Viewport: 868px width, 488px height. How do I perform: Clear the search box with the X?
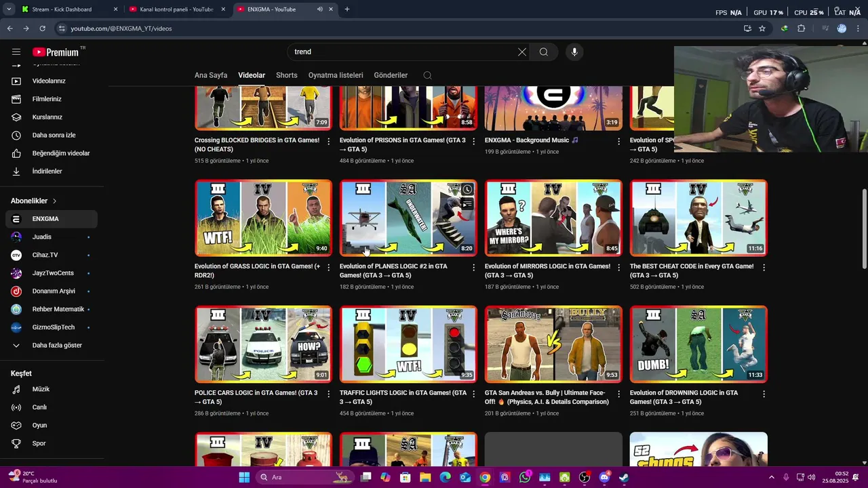point(522,52)
